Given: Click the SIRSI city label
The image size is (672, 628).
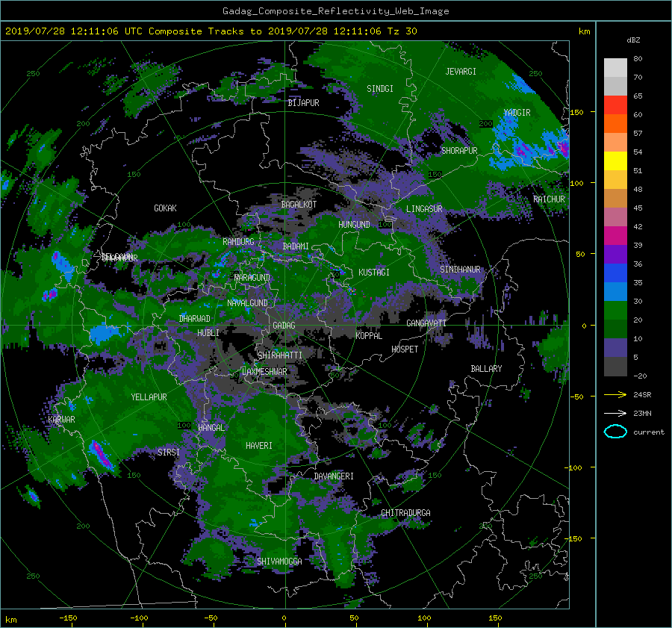Looking at the screenshot, I should [169, 453].
